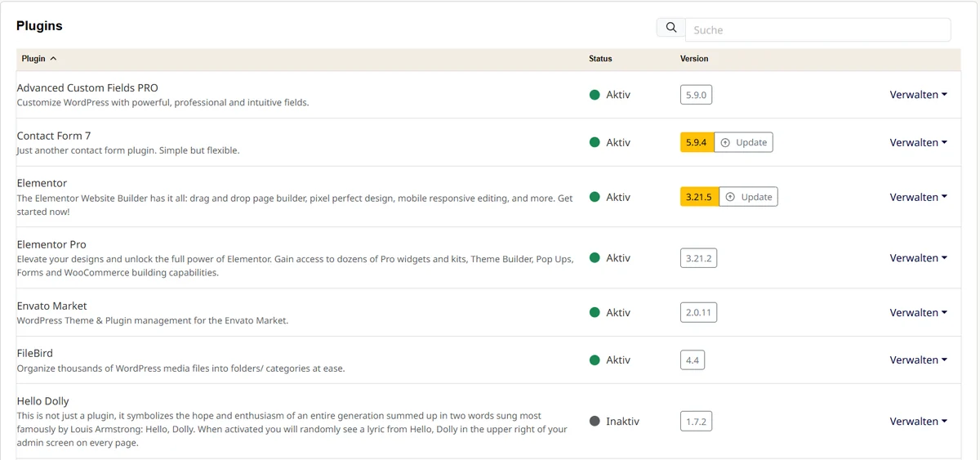Click the FileBird description text

180,368
